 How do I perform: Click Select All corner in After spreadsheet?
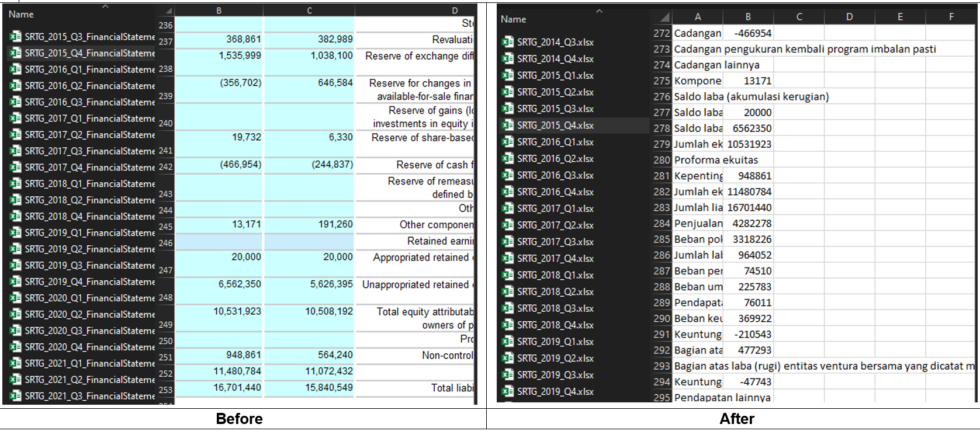(x=662, y=17)
